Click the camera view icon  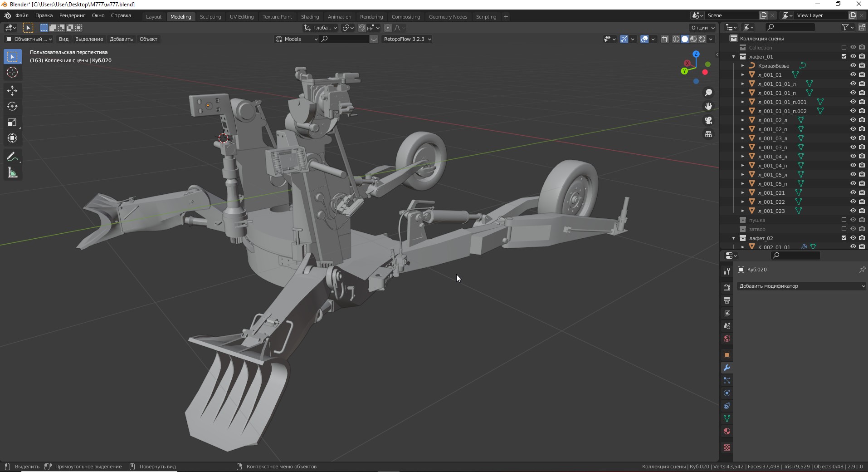(708, 120)
